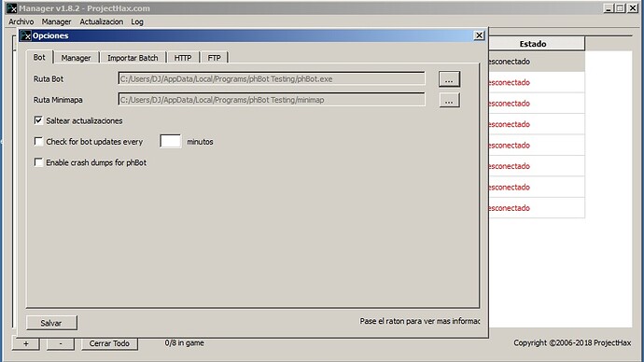The width and height of the screenshot is (644, 362).
Task: Open the Manager tab in Opciones
Action: click(76, 58)
